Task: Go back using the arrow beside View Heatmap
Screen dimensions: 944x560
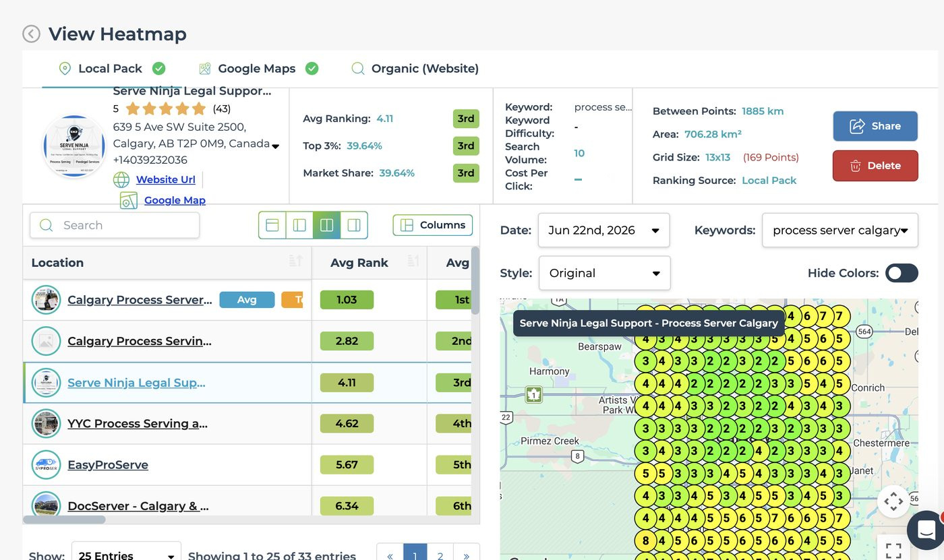Action: pyautogui.click(x=31, y=34)
